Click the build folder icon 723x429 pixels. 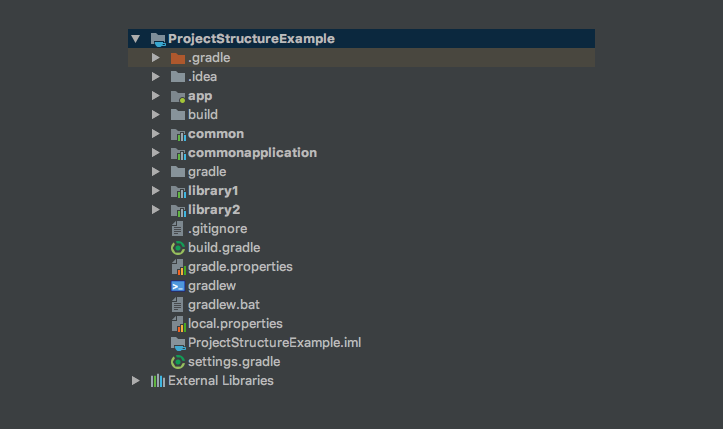coord(178,115)
